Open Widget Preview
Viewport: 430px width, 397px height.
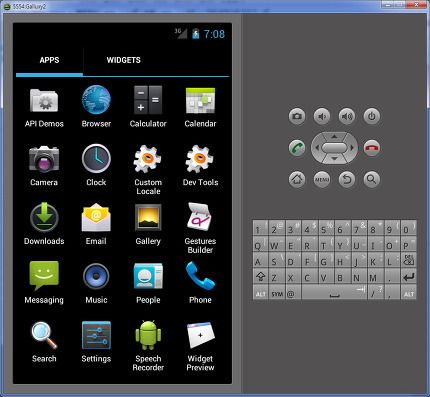(200, 346)
